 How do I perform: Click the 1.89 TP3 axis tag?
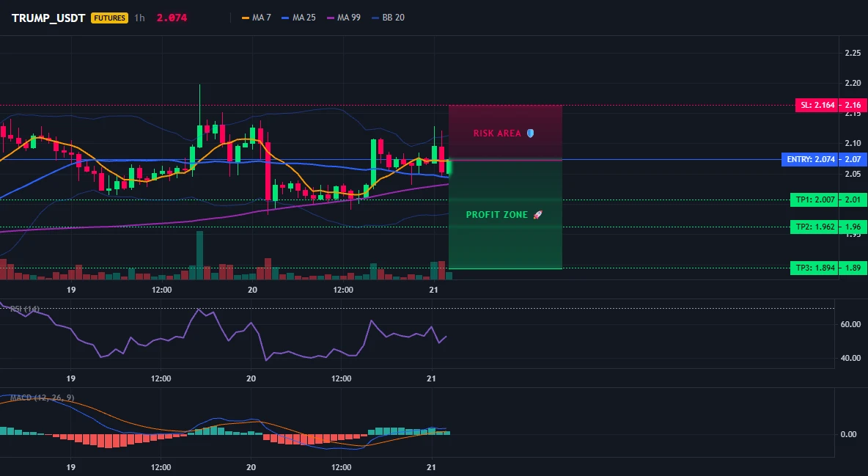pos(853,268)
